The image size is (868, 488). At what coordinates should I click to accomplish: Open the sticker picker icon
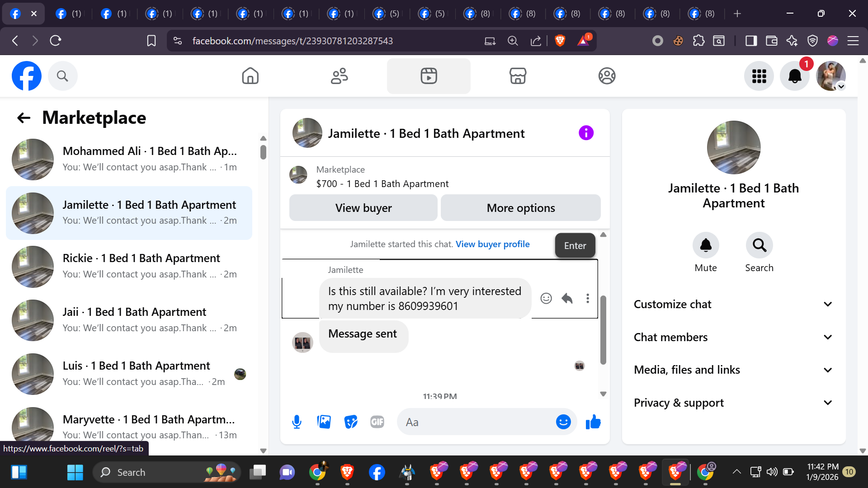coord(351,422)
